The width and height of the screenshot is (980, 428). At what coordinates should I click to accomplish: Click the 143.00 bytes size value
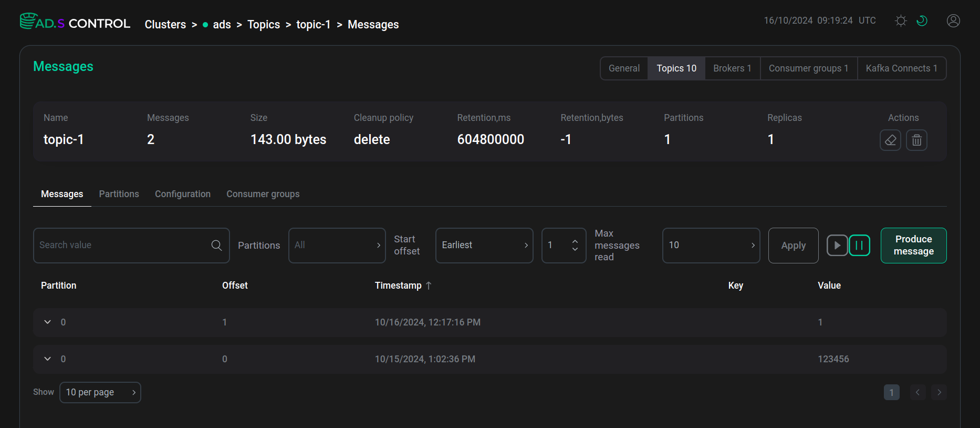[x=288, y=139]
